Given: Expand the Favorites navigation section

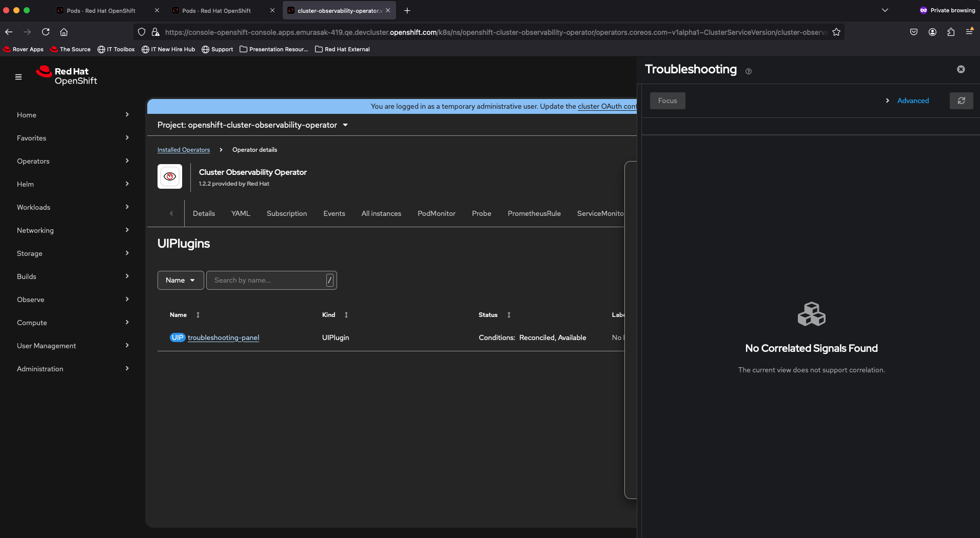Looking at the screenshot, I should tap(73, 138).
